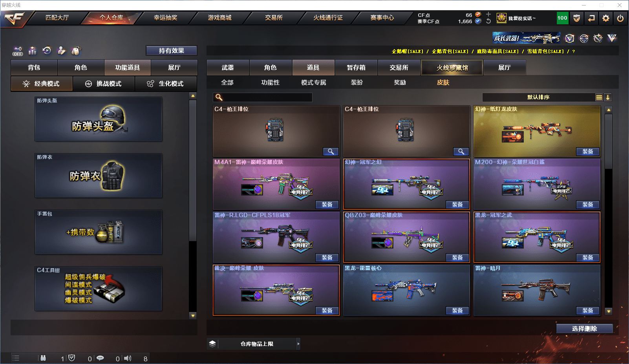
Task: Open the 暂存箱 tab
Action: tap(356, 68)
